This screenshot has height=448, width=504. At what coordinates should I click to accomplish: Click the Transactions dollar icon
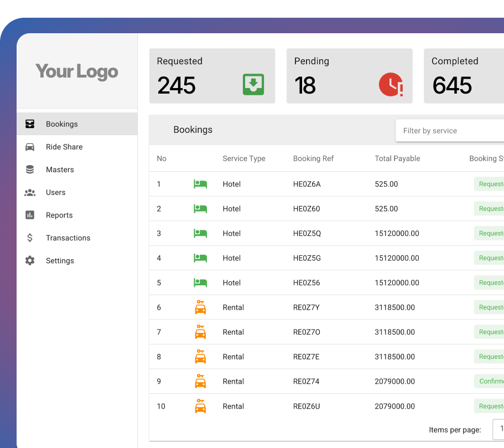(x=30, y=238)
